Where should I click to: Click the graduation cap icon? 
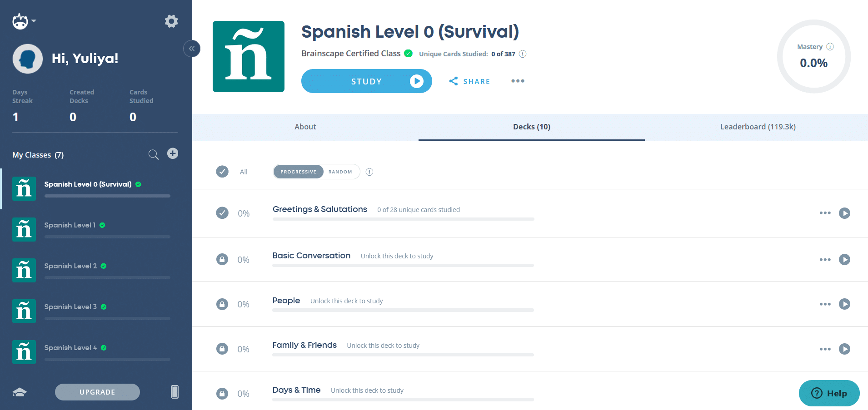click(x=20, y=392)
